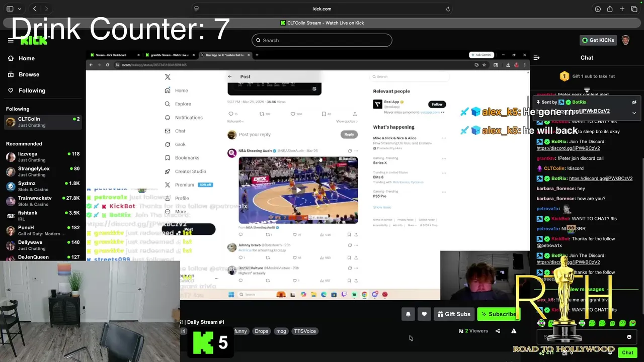This screenshot has height=362, width=644.
Task: Select the funny stream tag
Action: (x=240, y=331)
